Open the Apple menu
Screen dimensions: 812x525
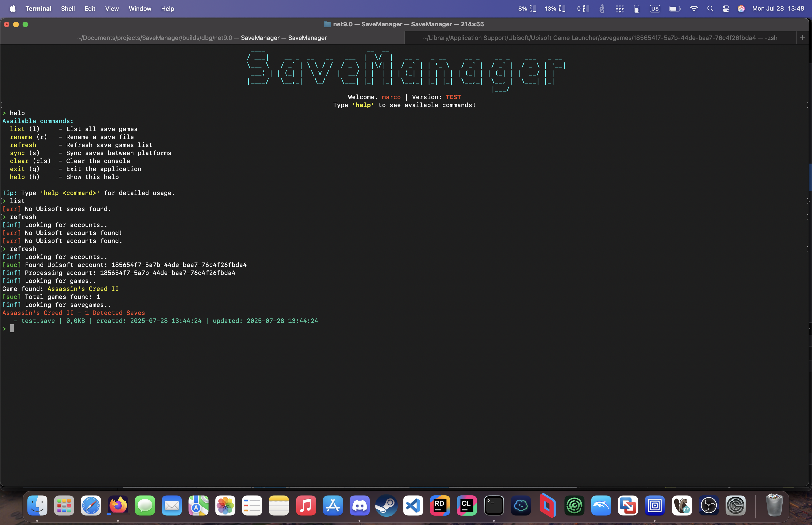[13, 8]
